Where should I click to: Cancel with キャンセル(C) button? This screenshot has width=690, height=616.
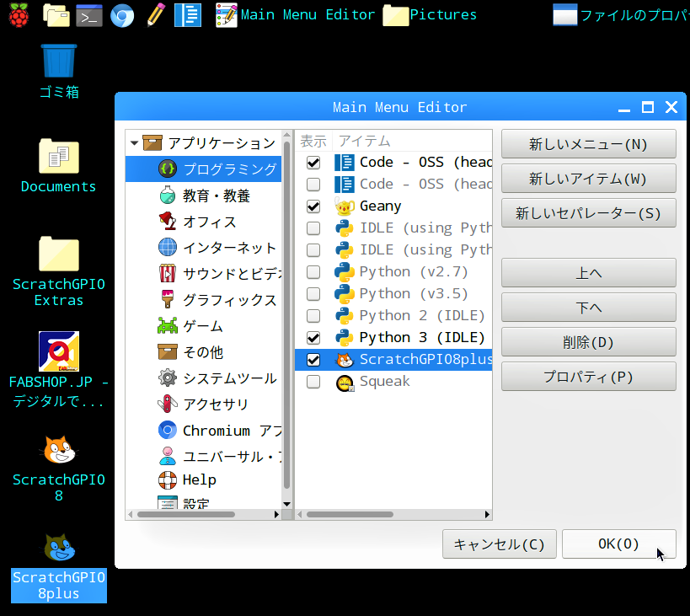[x=500, y=544]
